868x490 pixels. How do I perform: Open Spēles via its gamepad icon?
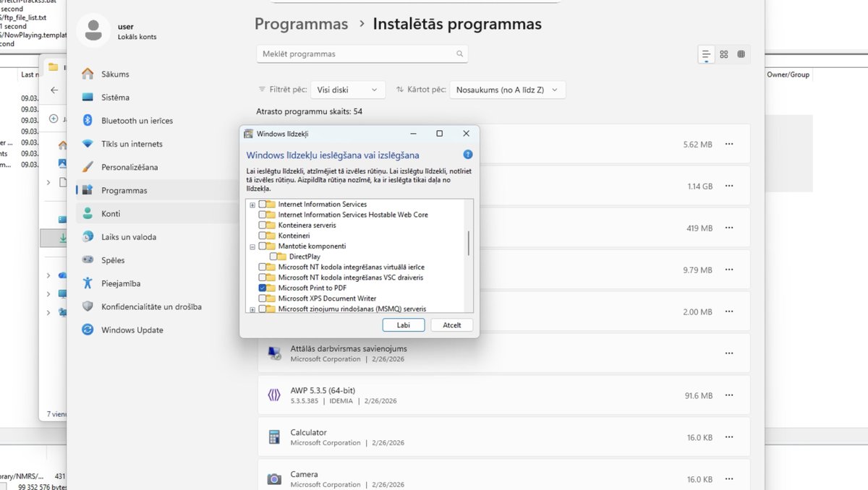tap(88, 260)
